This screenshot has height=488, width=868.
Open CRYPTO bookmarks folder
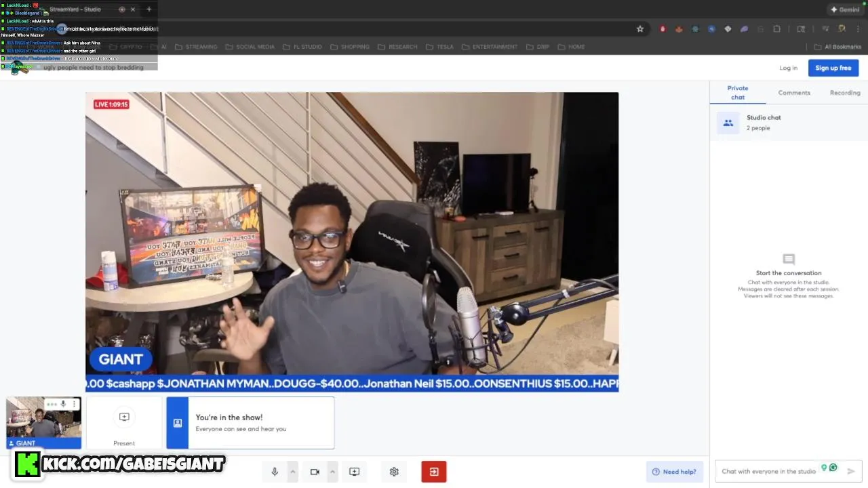pyautogui.click(x=126, y=47)
